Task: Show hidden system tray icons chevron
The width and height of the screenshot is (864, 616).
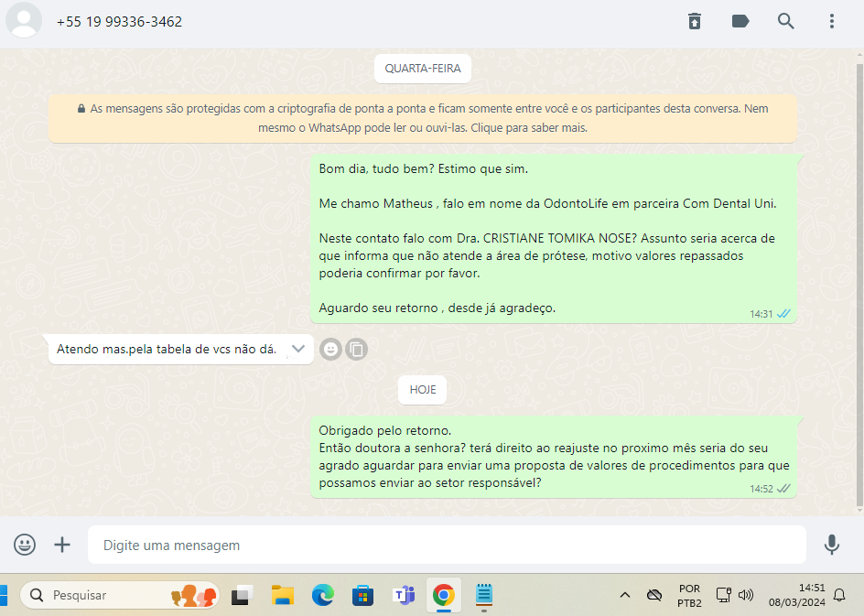Action: click(625, 595)
